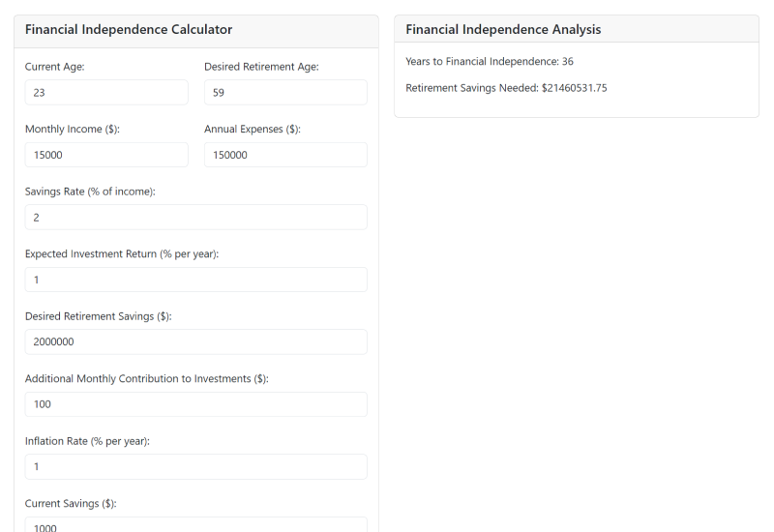Click the Current Savings input showing 1000
Image resolution: width=774 pixels, height=532 pixels.
(x=195, y=525)
